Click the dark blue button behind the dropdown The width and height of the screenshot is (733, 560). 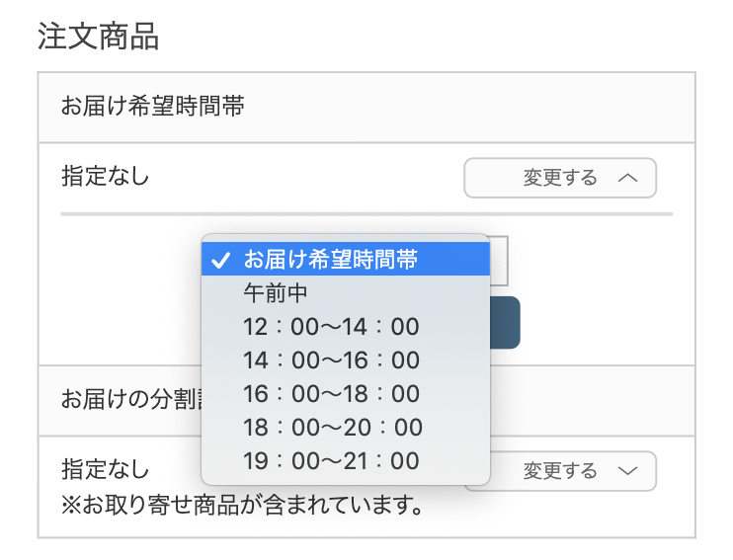505,323
